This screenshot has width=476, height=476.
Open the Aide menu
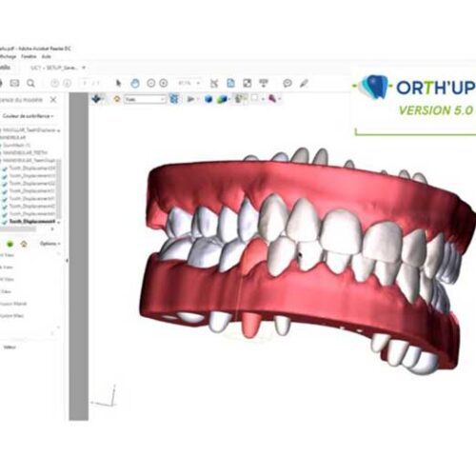tap(47, 56)
